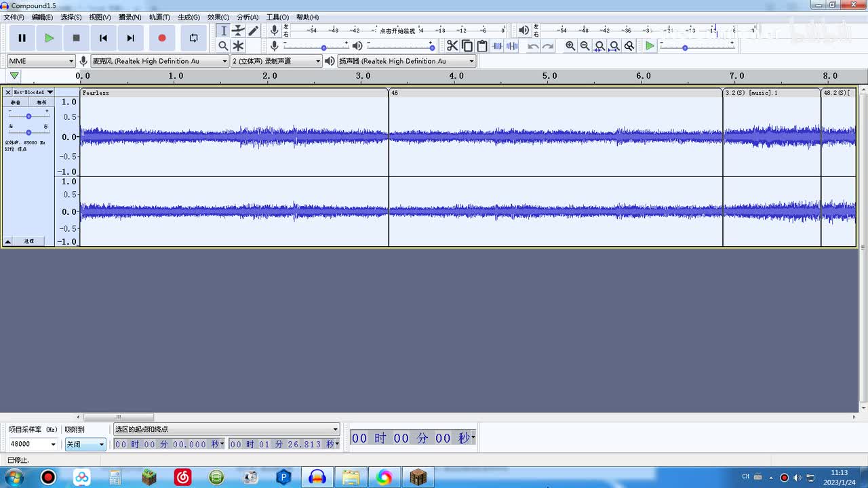Undo the last action

point(533,45)
